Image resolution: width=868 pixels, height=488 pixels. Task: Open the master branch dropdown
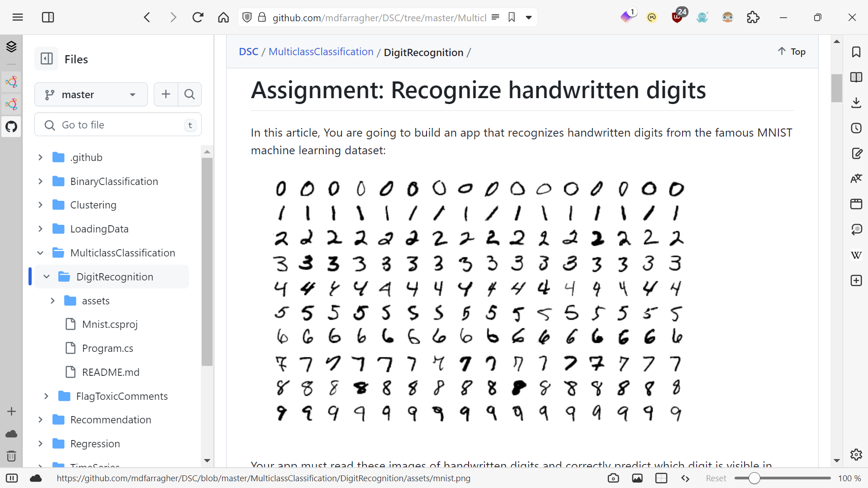point(91,95)
